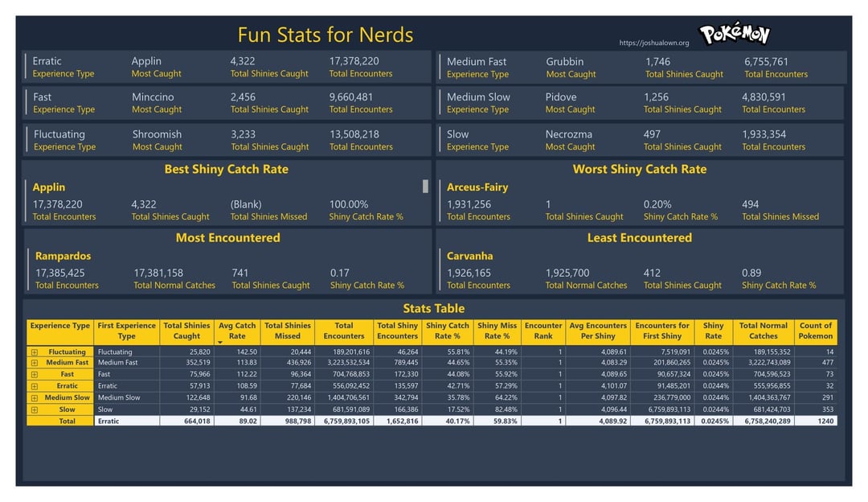Image resolution: width=868 pixels, height=502 pixels.
Task: Select the Applin Best Shiny Catch Rate title
Action: (49, 187)
